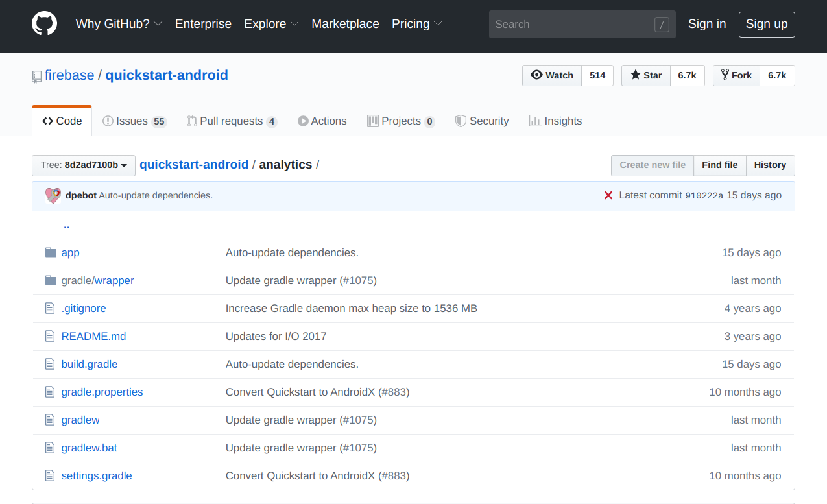827x504 pixels.
Task: Open the gradle/wrapper folder
Action: tap(98, 280)
